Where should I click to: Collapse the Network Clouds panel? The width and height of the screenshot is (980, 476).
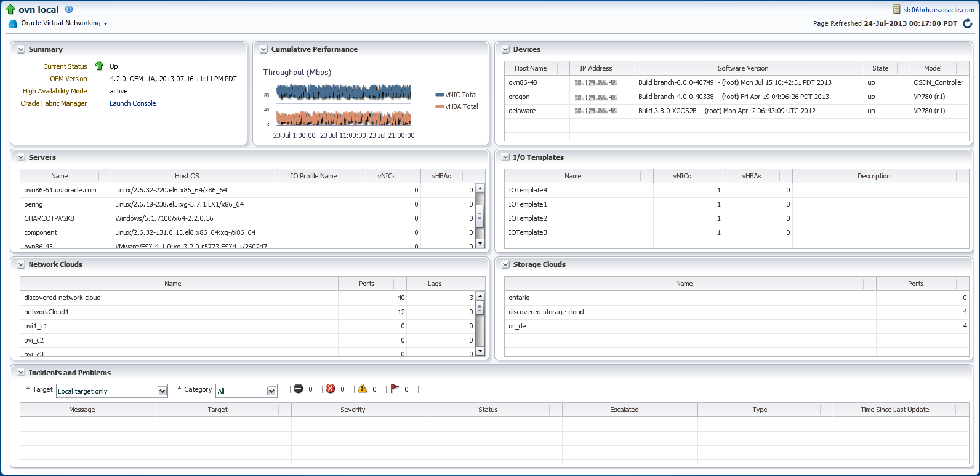tap(21, 264)
